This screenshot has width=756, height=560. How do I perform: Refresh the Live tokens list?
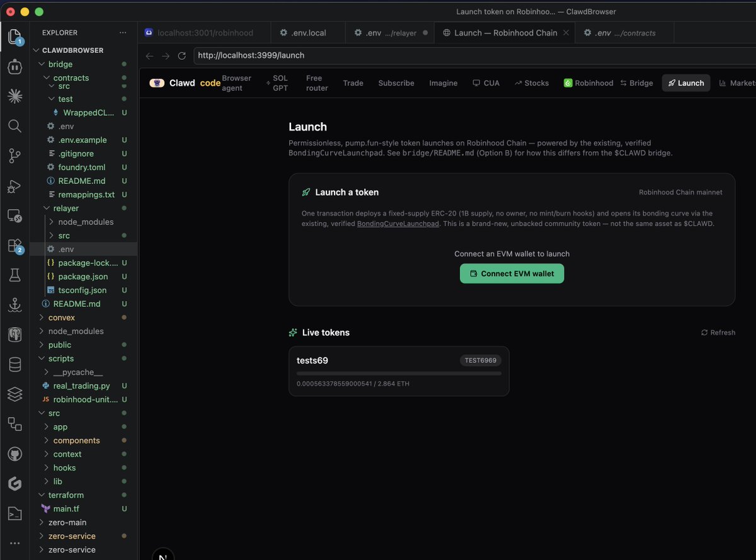click(718, 333)
